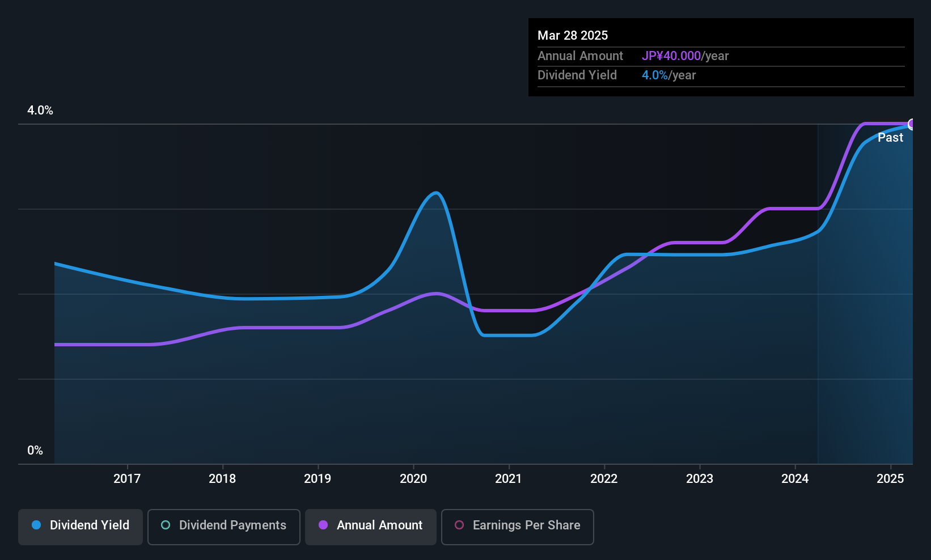Screen dimensions: 931x560
Task: Select the white data point marker at chart end
Action: pyautogui.click(x=912, y=124)
